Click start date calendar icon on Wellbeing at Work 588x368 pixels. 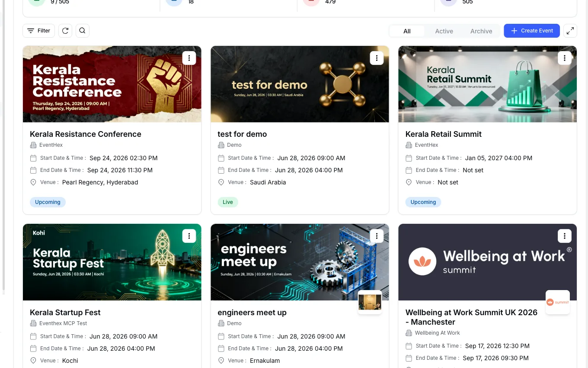409,346
